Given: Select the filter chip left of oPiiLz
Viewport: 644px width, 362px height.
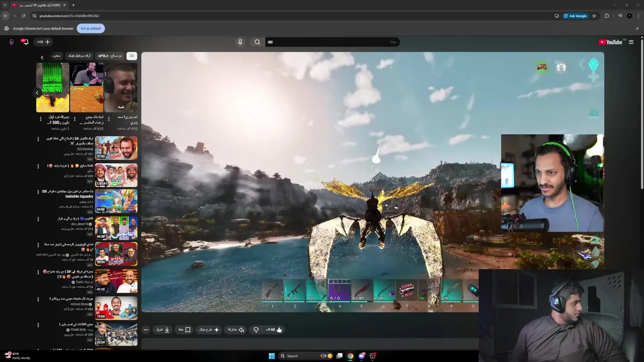Looking at the screenshot, I should tap(79, 56).
